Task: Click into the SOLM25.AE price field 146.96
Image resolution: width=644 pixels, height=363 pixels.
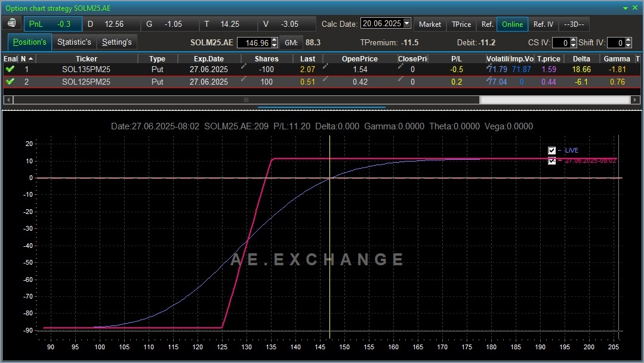Action: point(254,43)
